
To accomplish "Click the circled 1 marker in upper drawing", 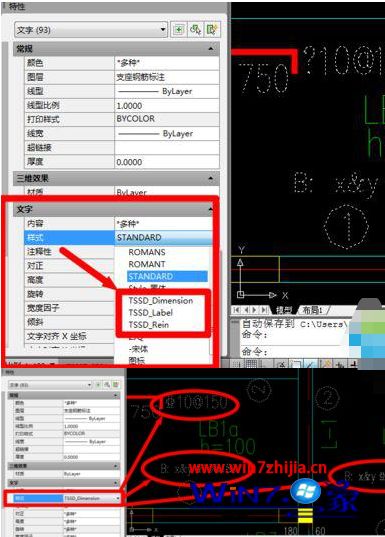I will point(346,227).
